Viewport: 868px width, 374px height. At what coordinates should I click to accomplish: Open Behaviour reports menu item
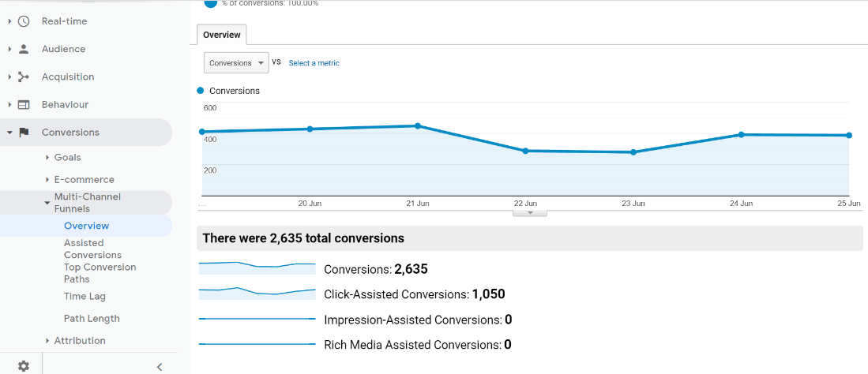pos(66,105)
